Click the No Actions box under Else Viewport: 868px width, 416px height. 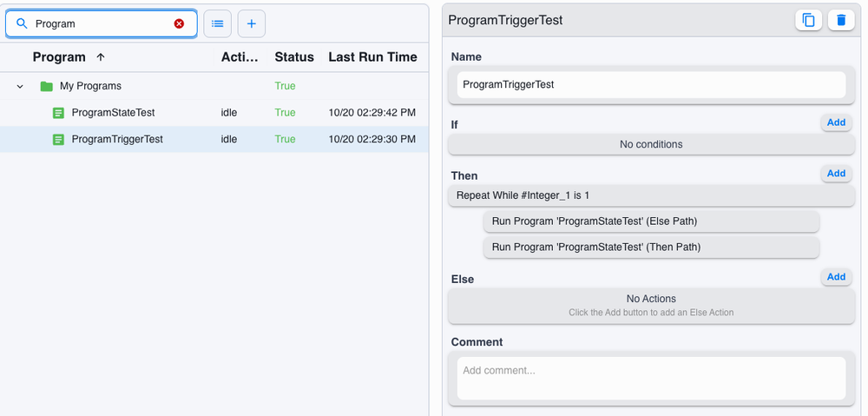(651, 305)
